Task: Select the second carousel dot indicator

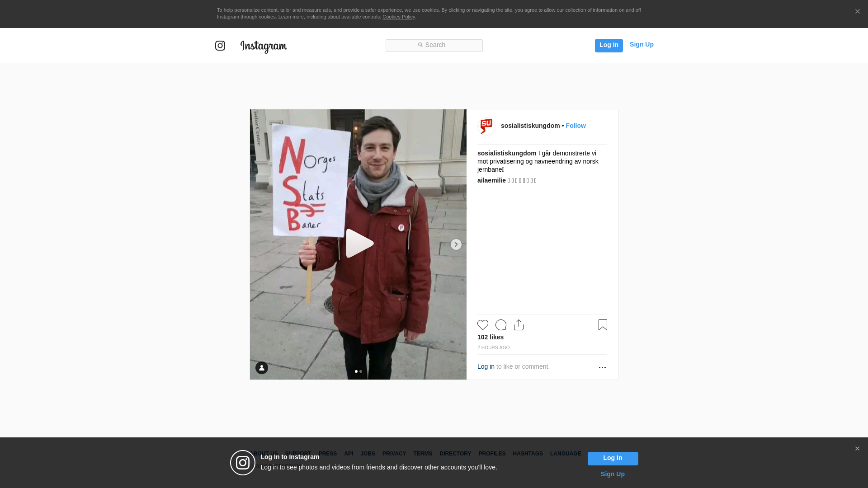Action: click(361, 371)
